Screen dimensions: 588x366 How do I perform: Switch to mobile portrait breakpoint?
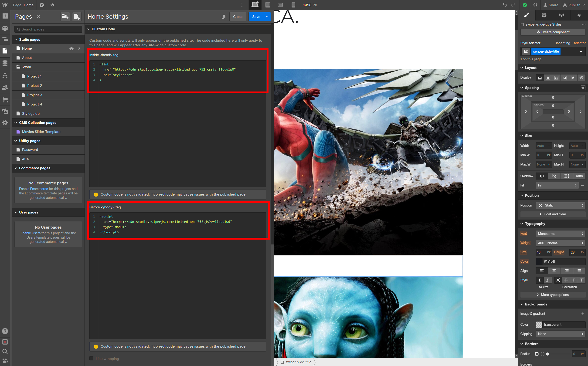tap(293, 5)
